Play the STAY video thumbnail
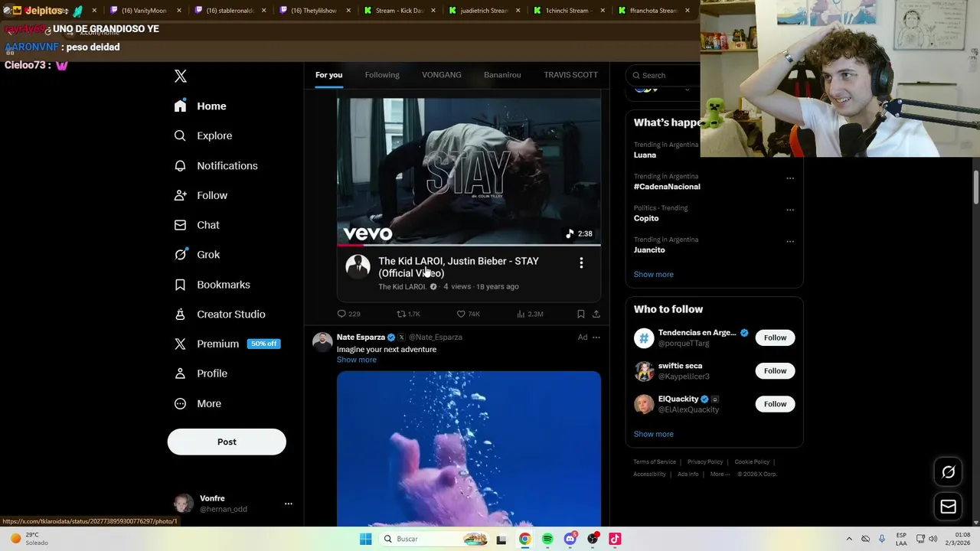This screenshot has height=551, width=980. click(469, 170)
